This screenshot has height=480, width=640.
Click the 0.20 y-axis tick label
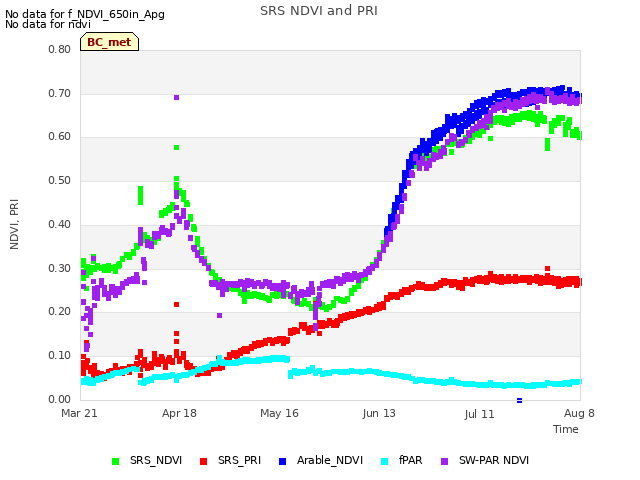[x=60, y=312]
